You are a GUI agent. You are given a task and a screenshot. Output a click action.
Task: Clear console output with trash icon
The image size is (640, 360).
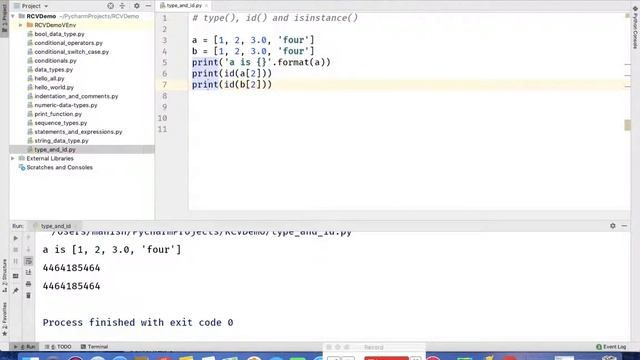click(x=29, y=295)
